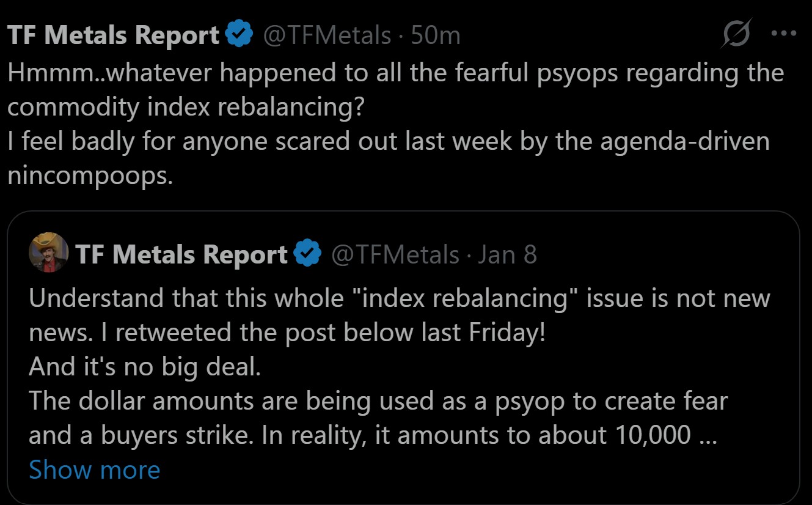Click the "And it's no big deal." line
The height and width of the screenshot is (505, 812).
point(144,367)
